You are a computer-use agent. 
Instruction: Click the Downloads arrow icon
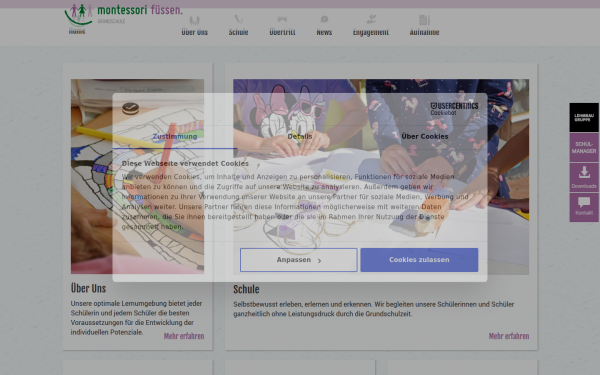pyautogui.click(x=584, y=173)
